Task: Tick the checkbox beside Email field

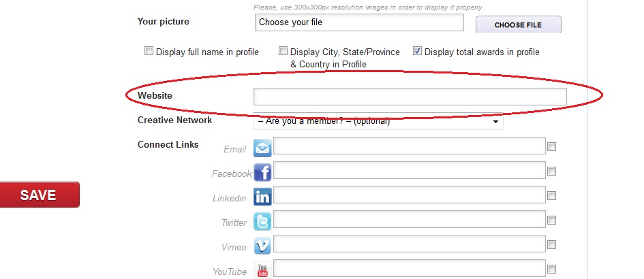Action: pyautogui.click(x=551, y=146)
